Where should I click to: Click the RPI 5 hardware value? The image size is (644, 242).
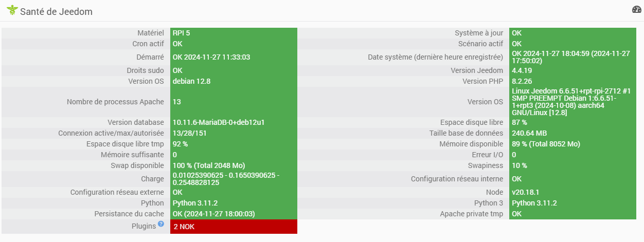point(182,33)
